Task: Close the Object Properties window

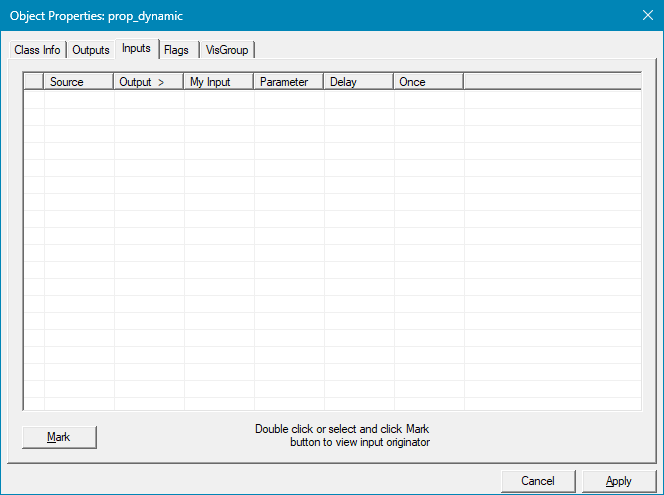Action: pos(645,17)
